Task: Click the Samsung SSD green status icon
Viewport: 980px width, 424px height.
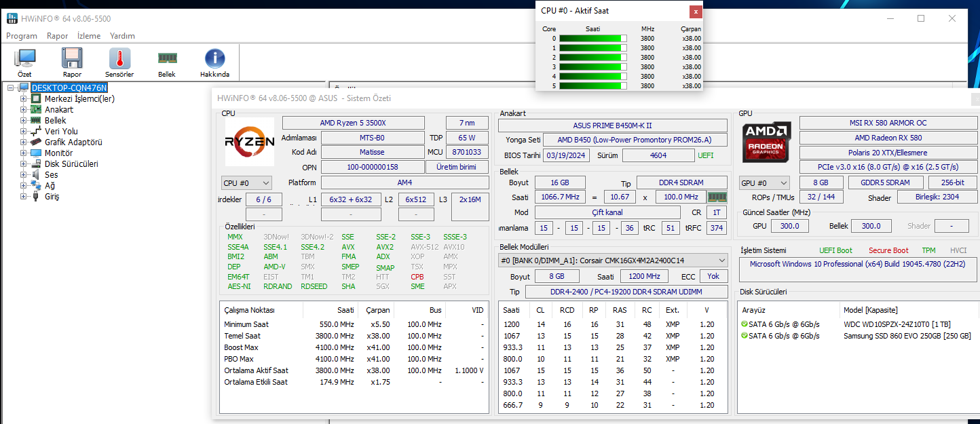Action: point(745,336)
